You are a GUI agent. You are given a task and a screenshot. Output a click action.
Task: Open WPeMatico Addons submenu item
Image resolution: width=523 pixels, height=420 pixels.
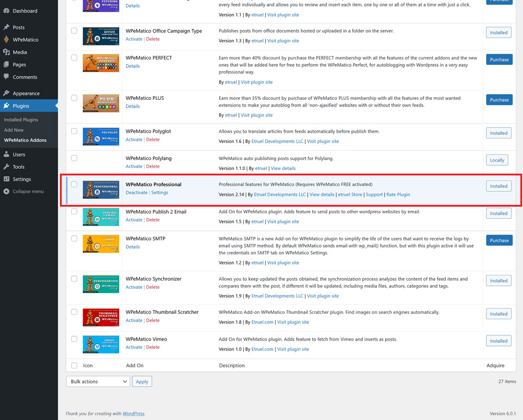pyautogui.click(x=25, y=140)
